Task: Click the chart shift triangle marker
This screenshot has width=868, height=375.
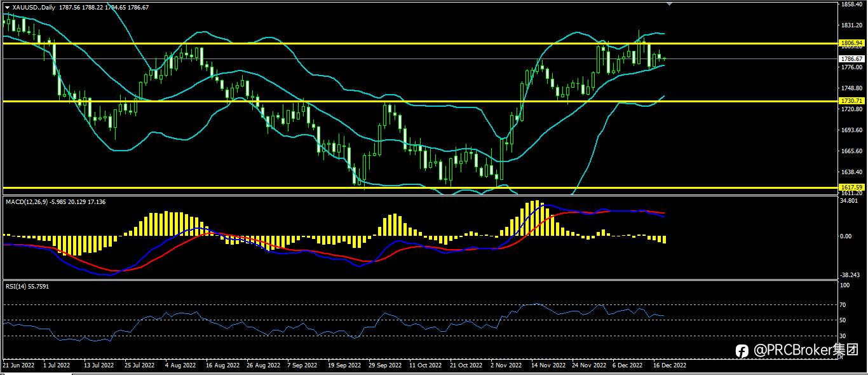Action: tap(668, 4)
